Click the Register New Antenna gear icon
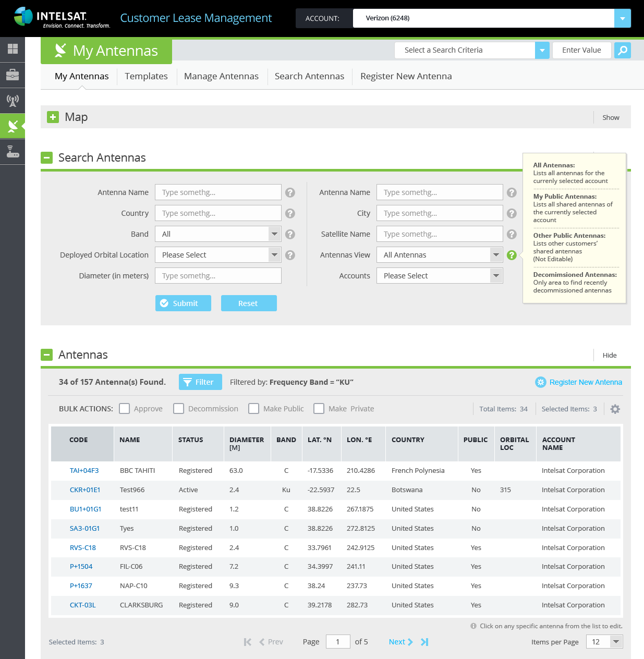 click(541, 382)
